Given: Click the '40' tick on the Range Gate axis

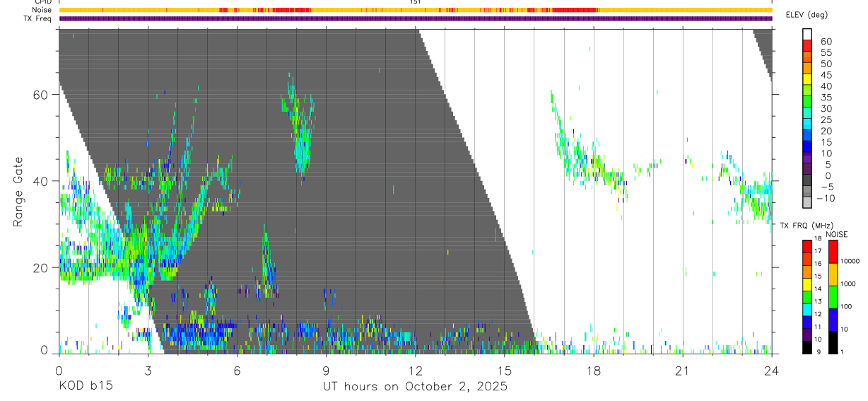Looking at the screenshot, I should coord(40,181).
